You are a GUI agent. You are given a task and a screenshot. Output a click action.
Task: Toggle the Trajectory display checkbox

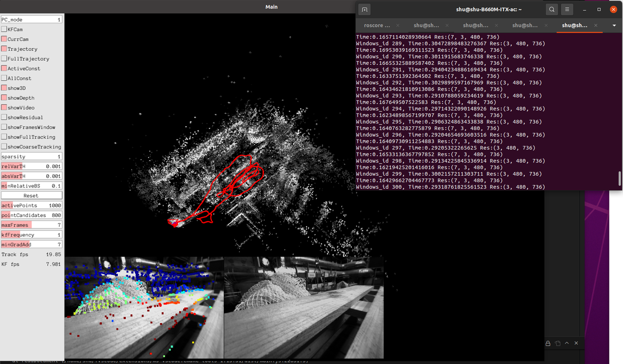(x=5, y=49)
